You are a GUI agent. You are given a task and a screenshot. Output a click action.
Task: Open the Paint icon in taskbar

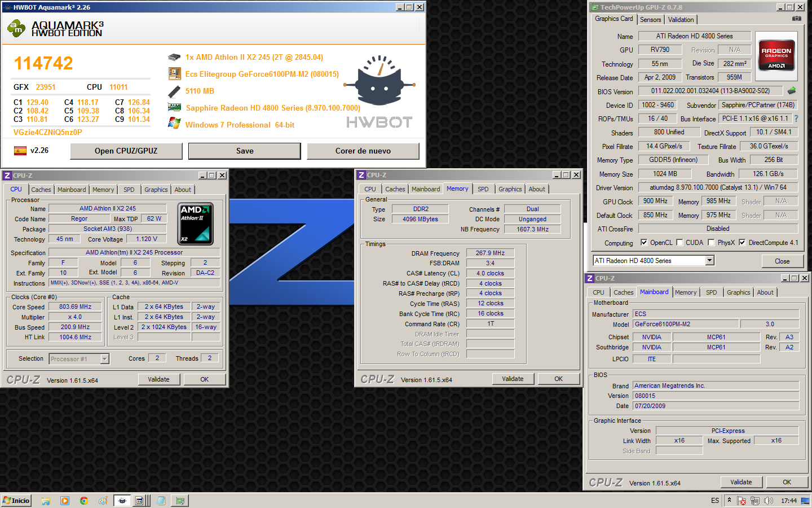point(103,501)
